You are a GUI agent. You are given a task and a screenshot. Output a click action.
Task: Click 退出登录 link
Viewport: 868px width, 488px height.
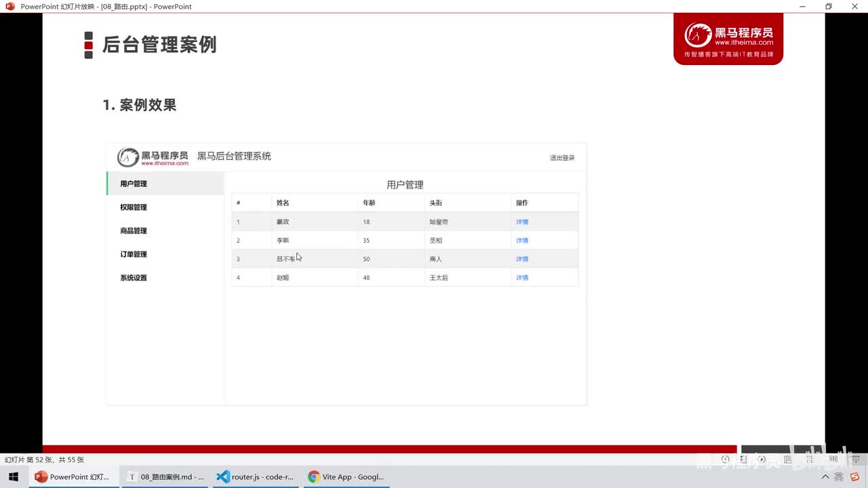coord(562,158)
